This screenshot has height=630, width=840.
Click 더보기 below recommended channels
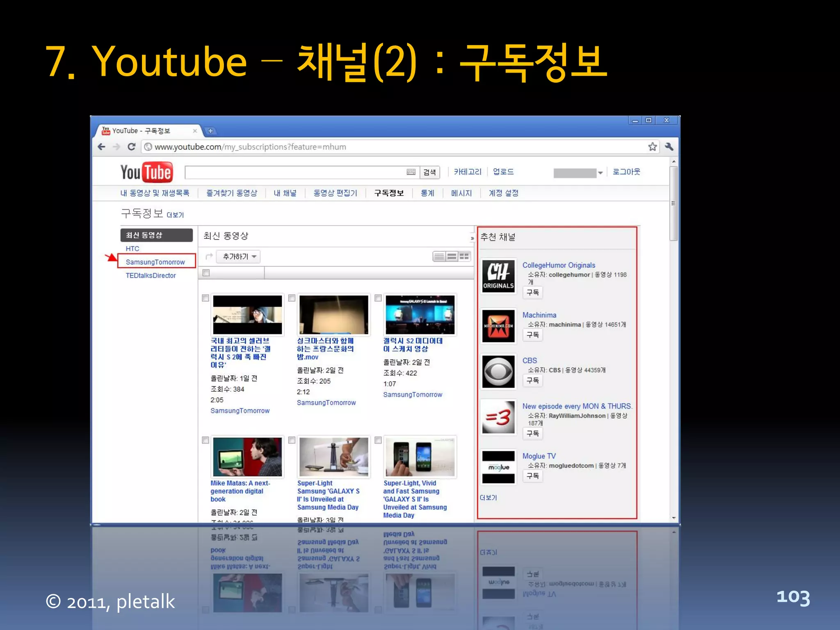click(488, 498)
